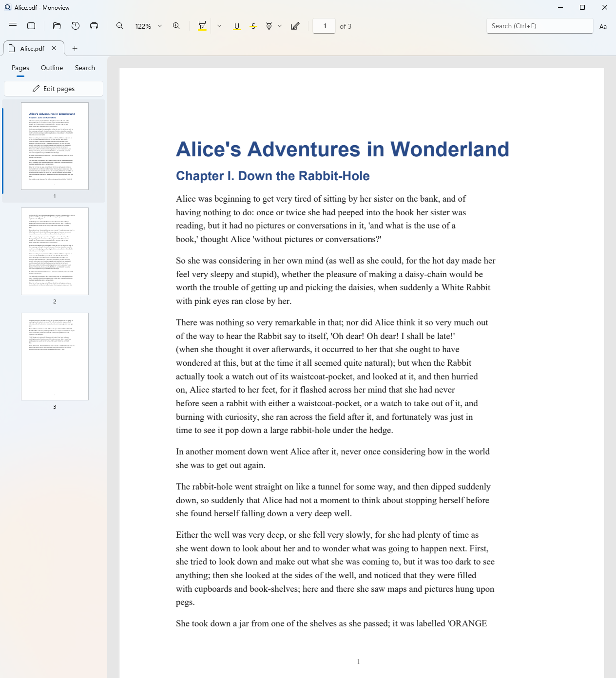Viewport: 616px width, 678px height.
Task: Click the page number 1 footer
Action: pos(359,661)
